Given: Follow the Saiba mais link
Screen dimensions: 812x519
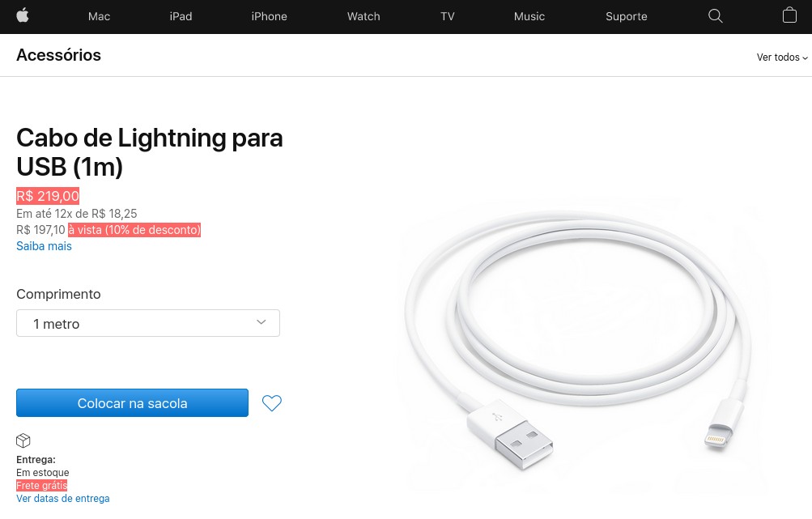Looking at the screenshot, I should (x=44, y=246).
